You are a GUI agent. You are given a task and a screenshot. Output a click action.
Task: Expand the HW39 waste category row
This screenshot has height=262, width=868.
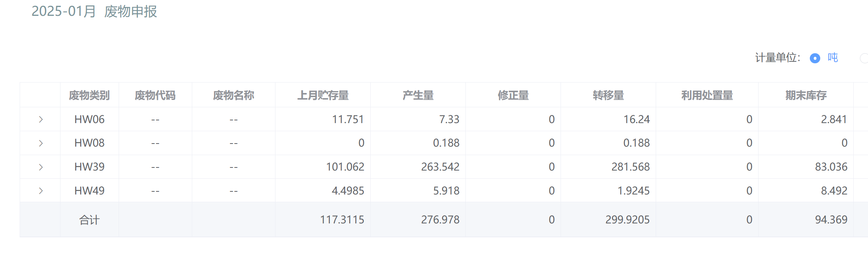coord(40,167)
